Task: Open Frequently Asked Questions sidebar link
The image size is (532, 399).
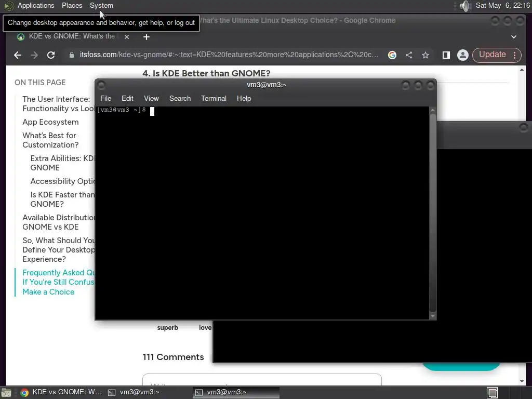Action: tap(58, 282)
